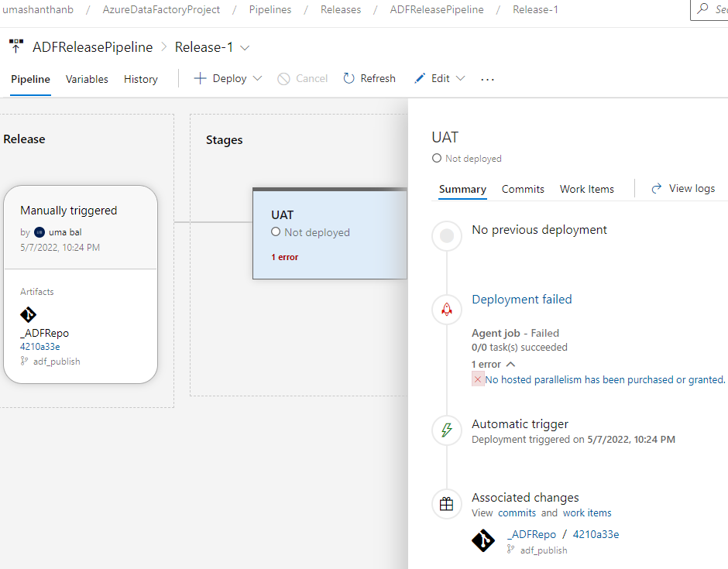This screenshot has height=569, width=728.
Task: Collapse the 1 error expander
Action: click(x=510, y=365)
